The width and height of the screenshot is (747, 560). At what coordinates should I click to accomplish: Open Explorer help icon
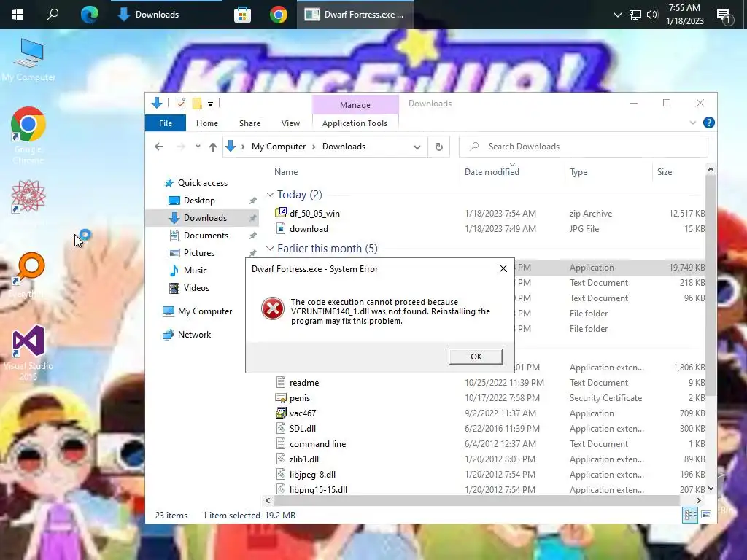pos(709,122)
